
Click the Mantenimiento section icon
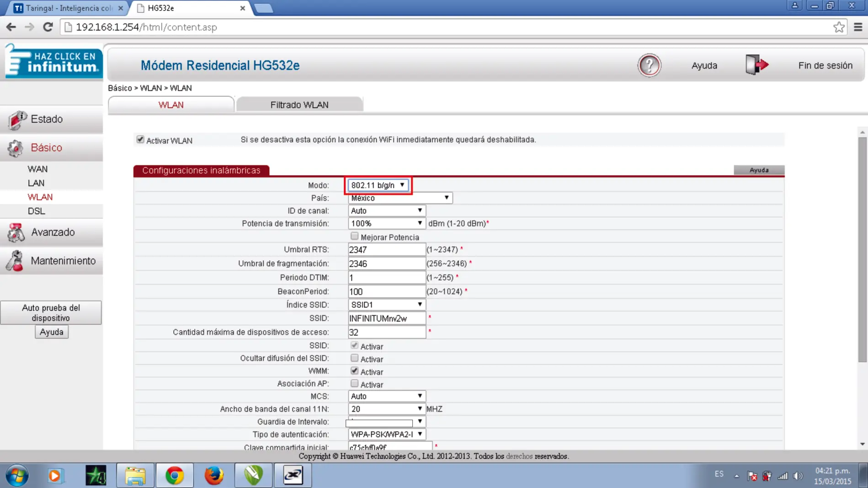coord(15,261)
